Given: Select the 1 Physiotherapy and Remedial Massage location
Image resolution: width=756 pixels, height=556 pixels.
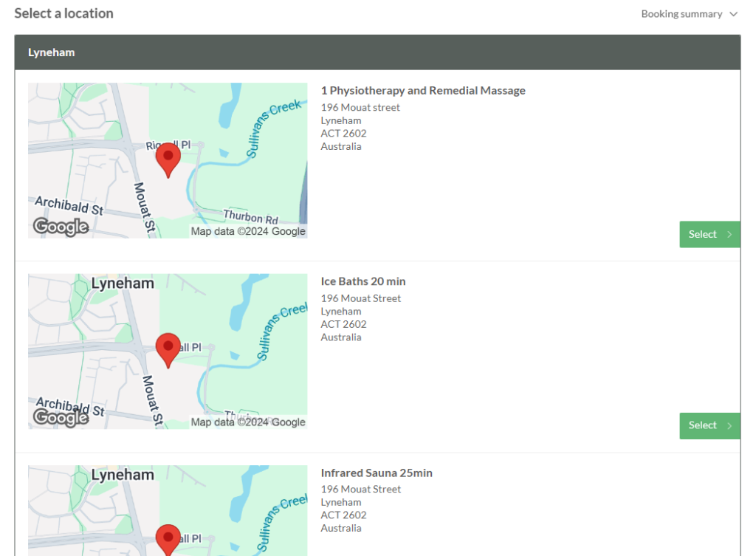Looking at the screenshot, I should coord(709,234).
